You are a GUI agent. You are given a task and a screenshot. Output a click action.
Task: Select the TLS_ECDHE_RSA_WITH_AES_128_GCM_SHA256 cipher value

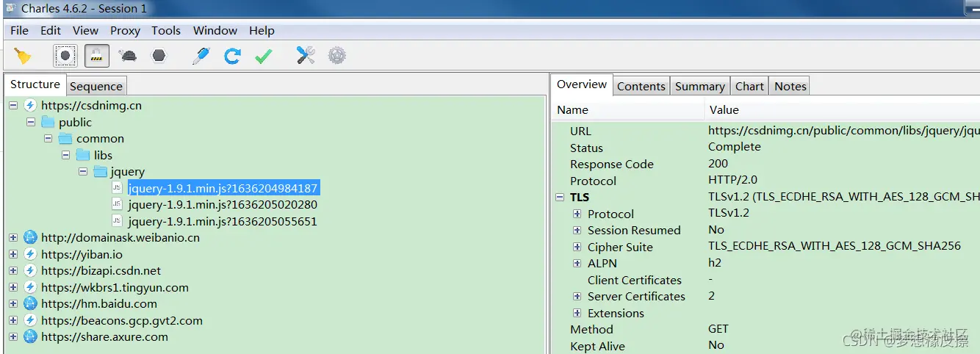click(835, 246)
